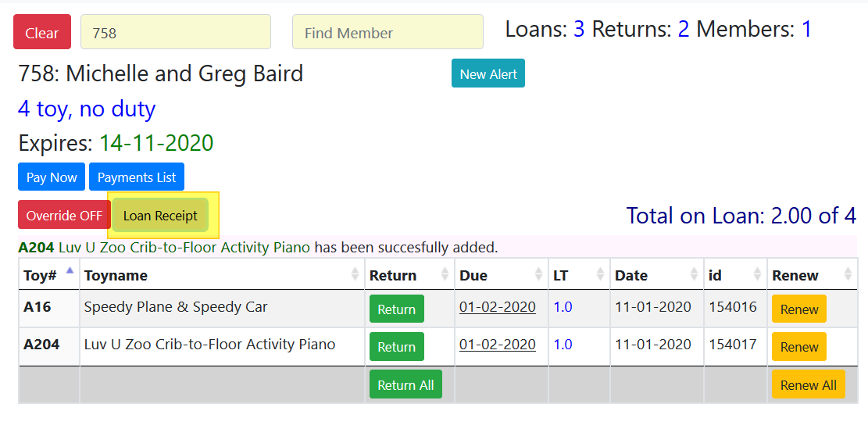
Task: Return the Speedy Plane & Speedy Car toy
Action: [x=396, y=309]
